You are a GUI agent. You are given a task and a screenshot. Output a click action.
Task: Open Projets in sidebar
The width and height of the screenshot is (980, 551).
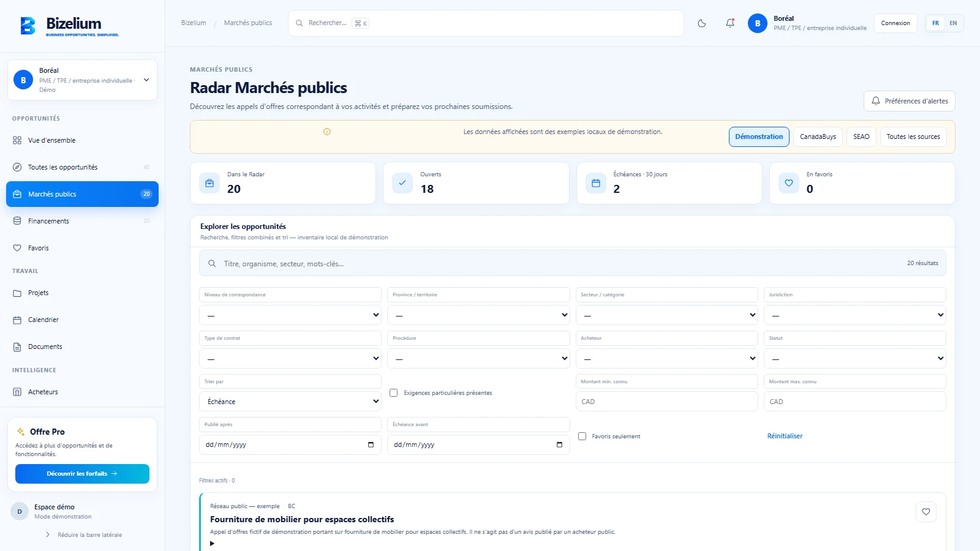pos(82,293)
